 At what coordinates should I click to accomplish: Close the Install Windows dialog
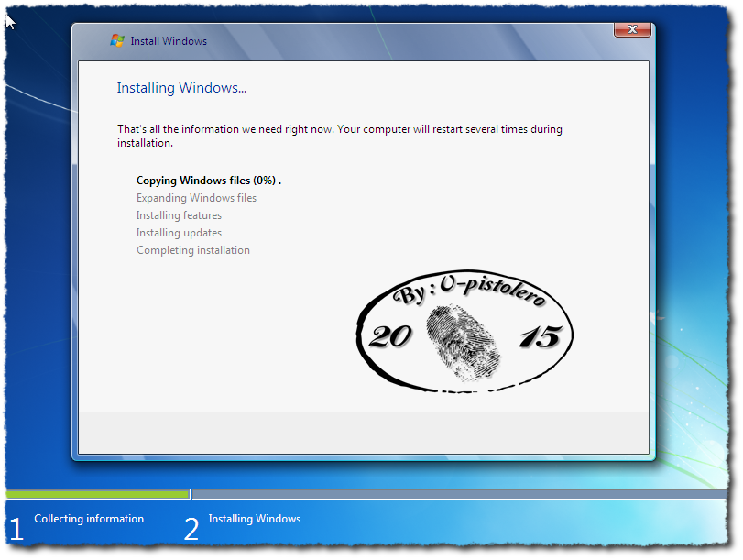pyautogui.click(x=632, y=29)
